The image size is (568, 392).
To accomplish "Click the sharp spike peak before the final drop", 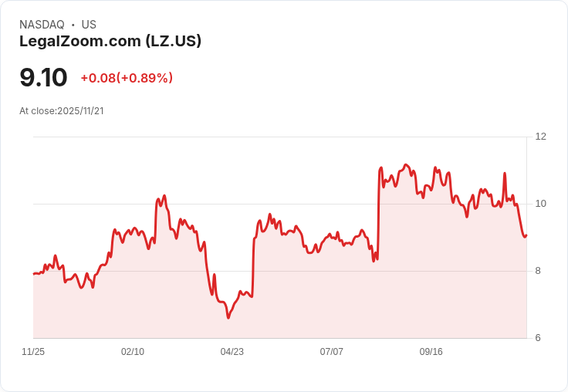I will tap(505, 174).
